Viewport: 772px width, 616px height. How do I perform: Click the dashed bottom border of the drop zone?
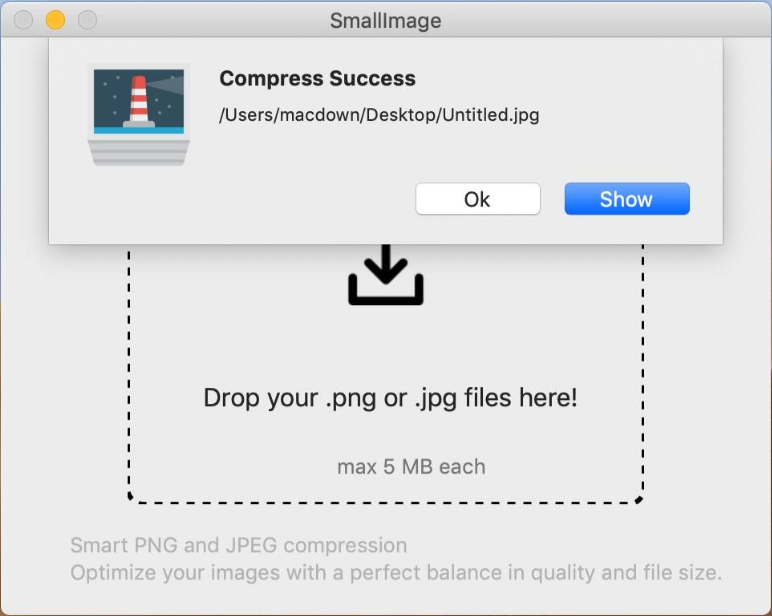pyautogui.click(x=386, y=503)
